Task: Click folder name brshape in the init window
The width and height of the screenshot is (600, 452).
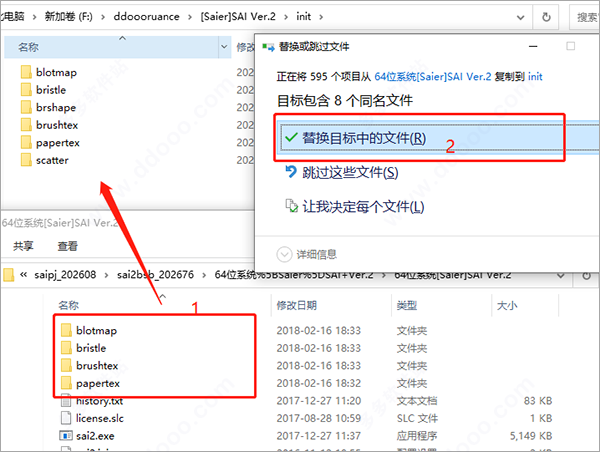Action: pos(56,108)
